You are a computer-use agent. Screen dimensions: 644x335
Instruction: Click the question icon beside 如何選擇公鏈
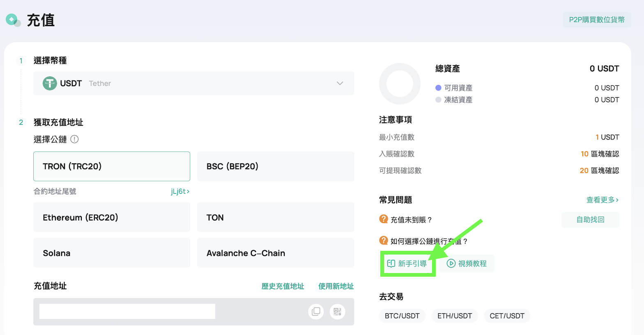(x=384, y=241)
